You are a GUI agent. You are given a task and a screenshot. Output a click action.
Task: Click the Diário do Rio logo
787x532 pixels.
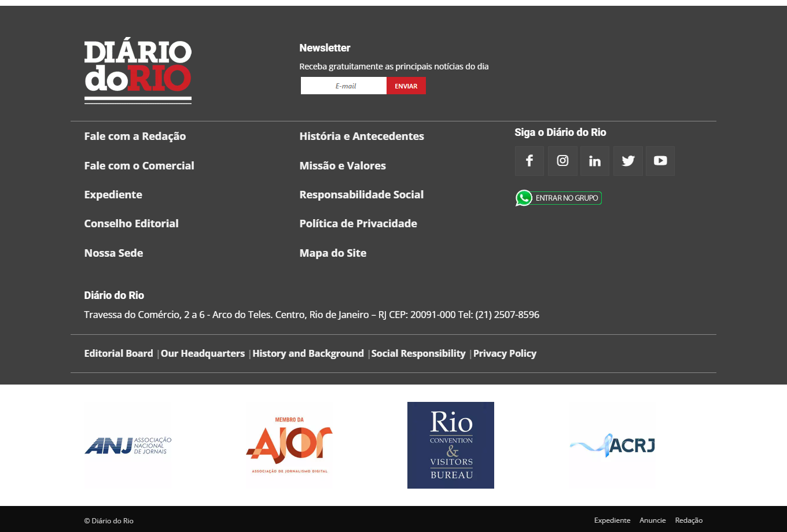[x=138, y=72]
